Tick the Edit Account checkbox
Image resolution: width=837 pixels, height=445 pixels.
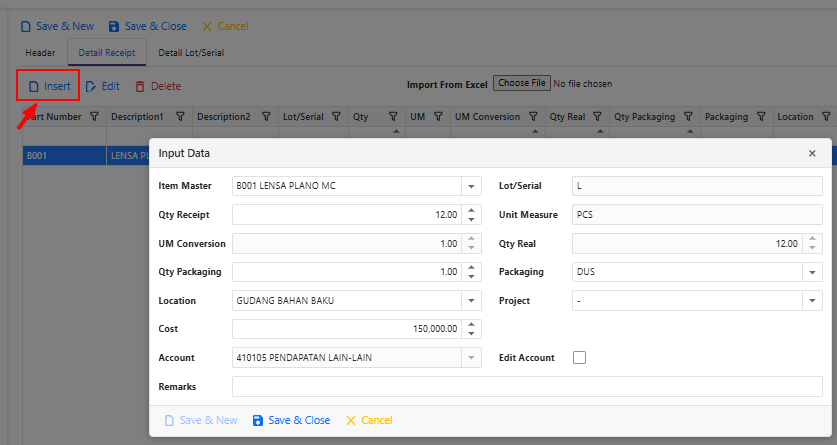[579, 357]
